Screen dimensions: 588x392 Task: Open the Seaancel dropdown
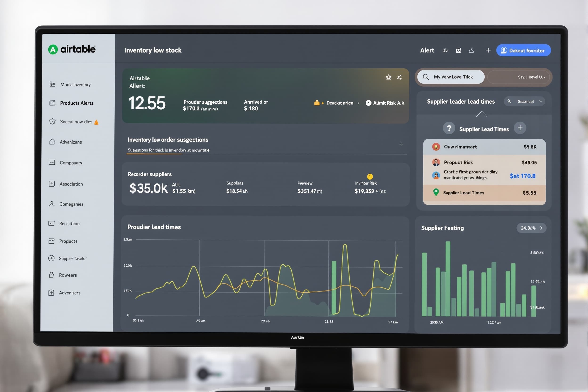click(524, 102)
